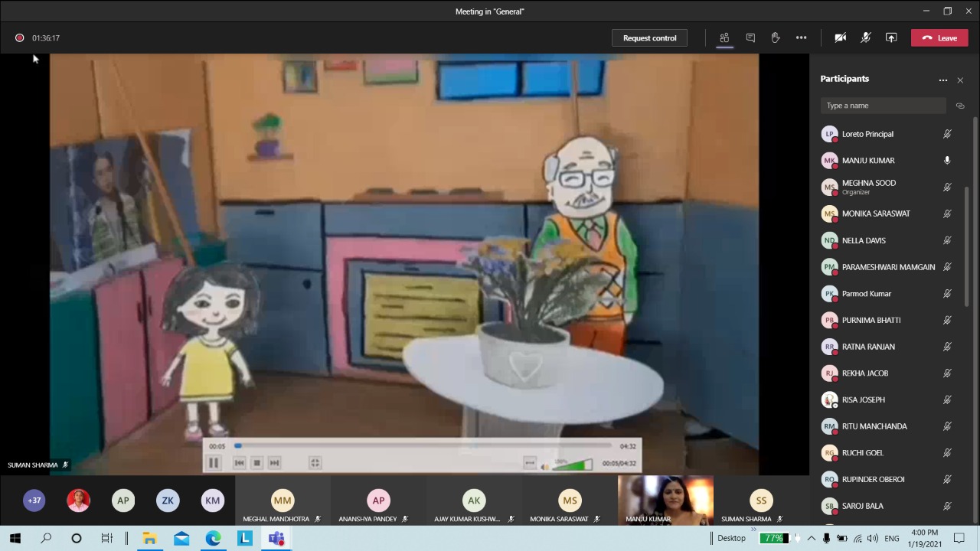The image size is (980, 551).
Task: Focus the Type a name search field
Action: [883, 106]
